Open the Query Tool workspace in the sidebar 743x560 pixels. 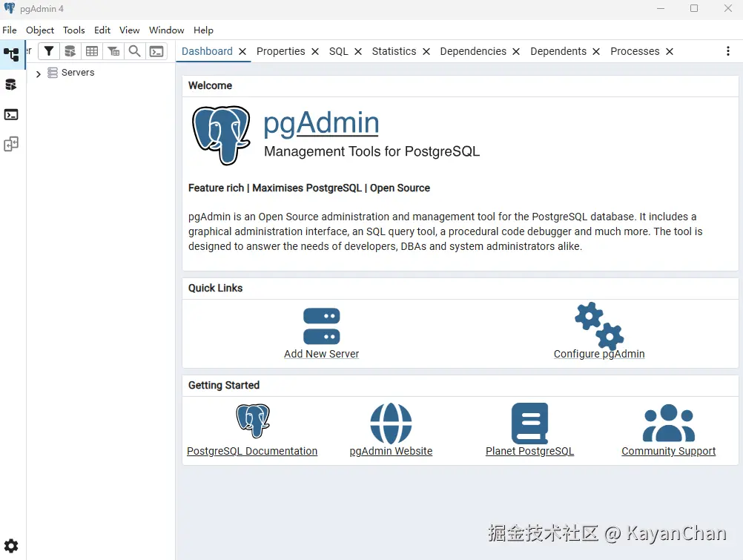pyautogui.click(x=11, y=85)
